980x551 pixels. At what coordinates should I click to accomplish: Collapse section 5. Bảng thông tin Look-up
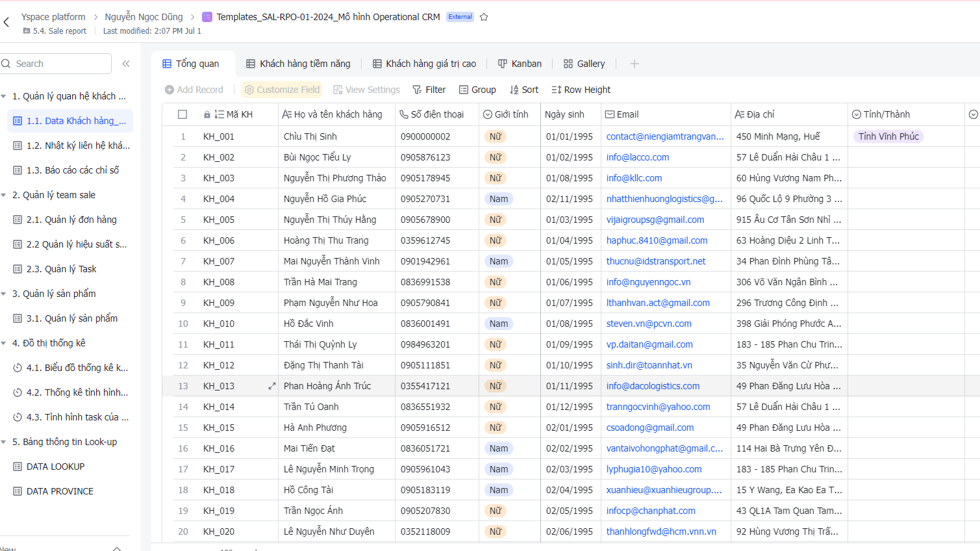click(4, 442)
